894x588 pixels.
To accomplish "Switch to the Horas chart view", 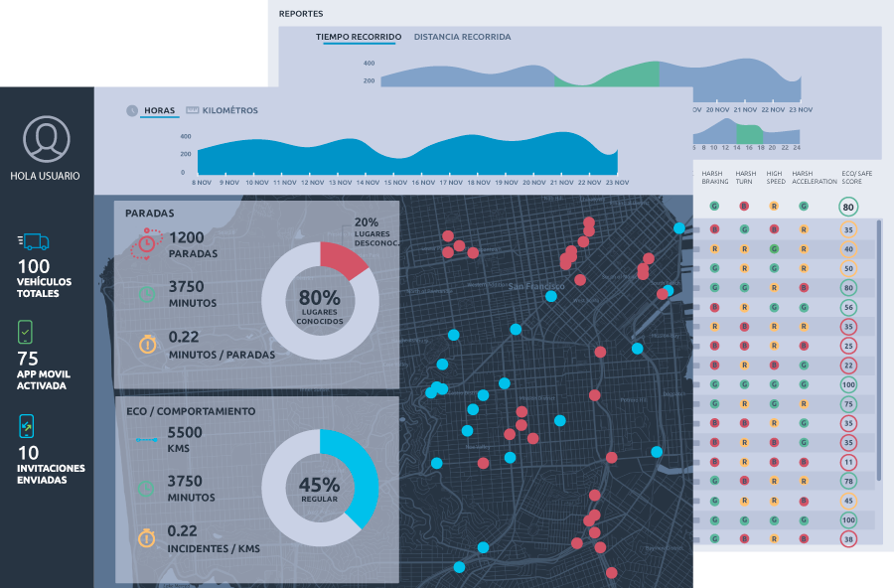I will pos(159,110).
